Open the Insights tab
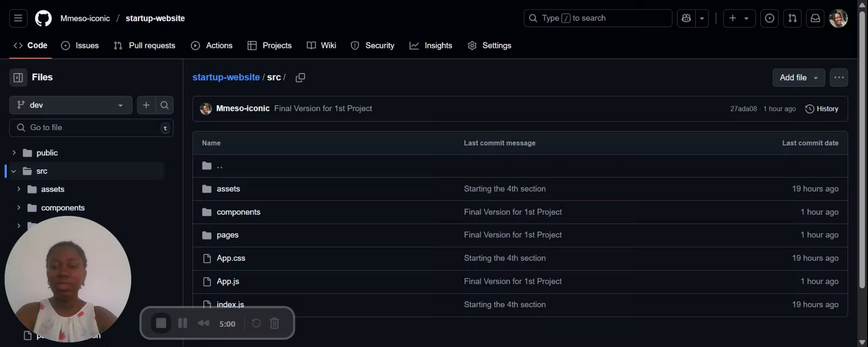The height and width of the screenshot is (347, 868). pyautogui.click(x=431, y=45)
